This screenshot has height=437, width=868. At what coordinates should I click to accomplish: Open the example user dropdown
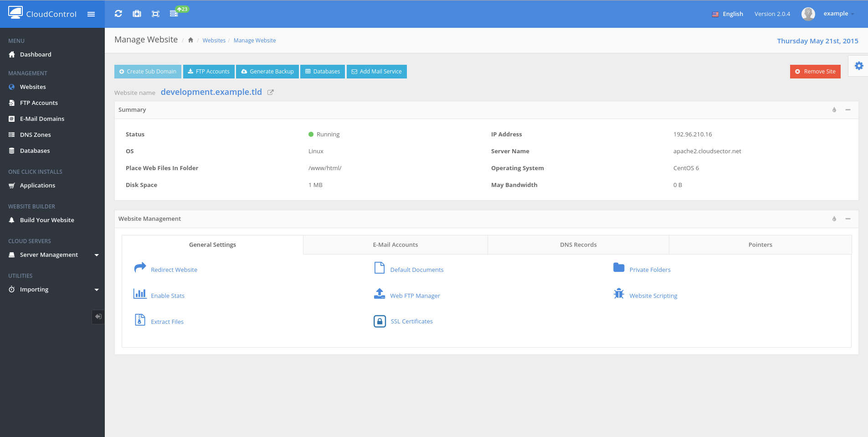click(x=838, y=14)
